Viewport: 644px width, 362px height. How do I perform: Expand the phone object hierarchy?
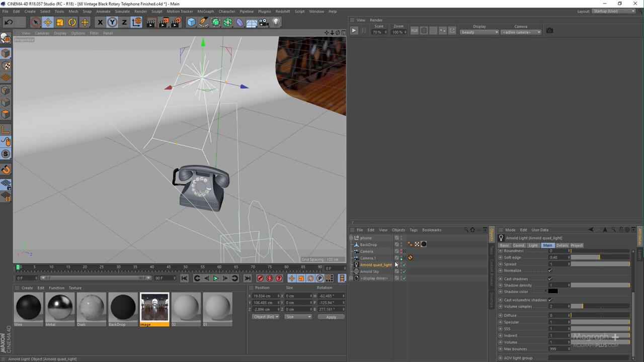(x=352, y=237)
